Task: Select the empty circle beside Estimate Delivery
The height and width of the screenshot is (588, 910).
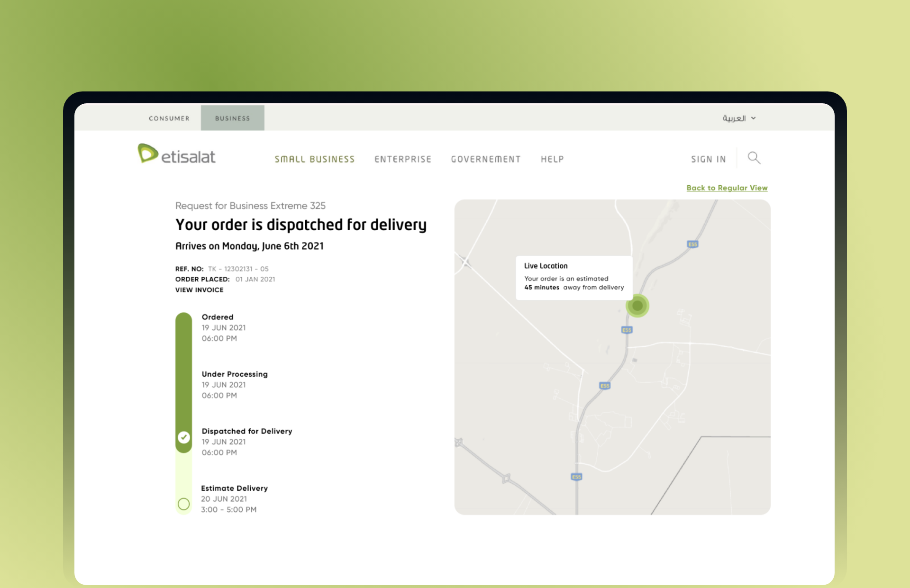Action: pyautogui.click(x=183, y=504)
